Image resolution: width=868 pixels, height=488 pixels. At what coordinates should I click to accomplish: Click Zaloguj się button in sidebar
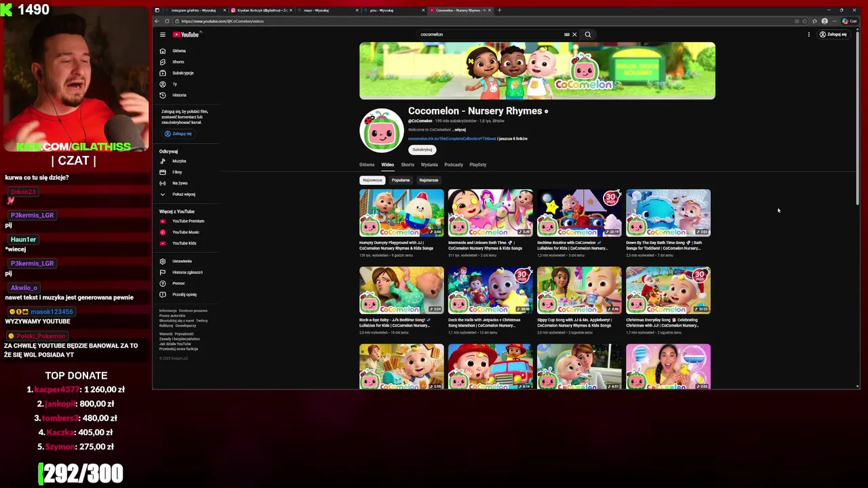coord(178,134)
